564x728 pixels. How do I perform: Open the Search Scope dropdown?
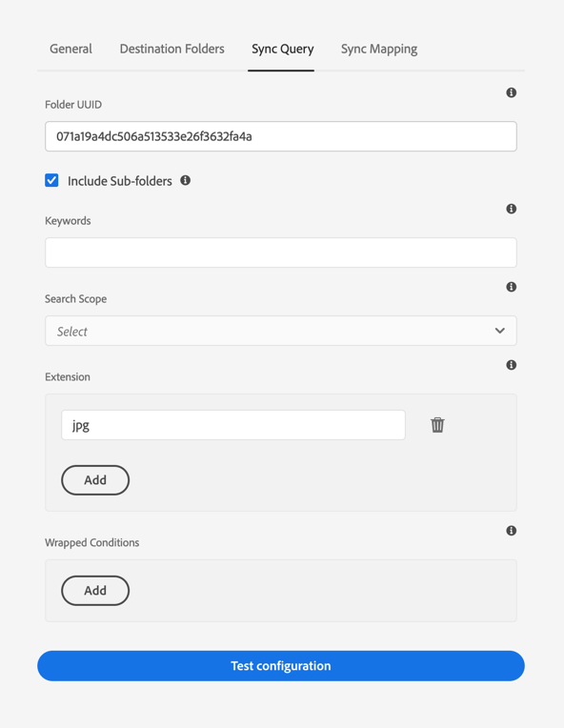(x=281, y=331)
